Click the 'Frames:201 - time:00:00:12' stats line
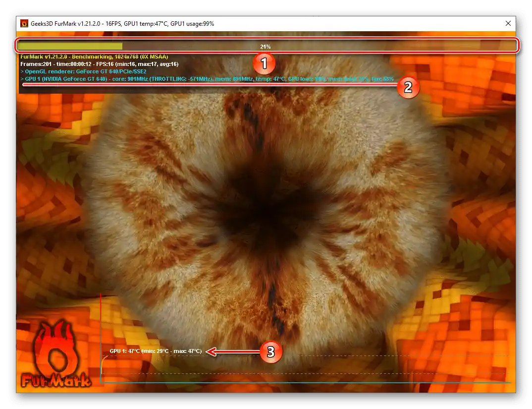 [x=100, y=64]
